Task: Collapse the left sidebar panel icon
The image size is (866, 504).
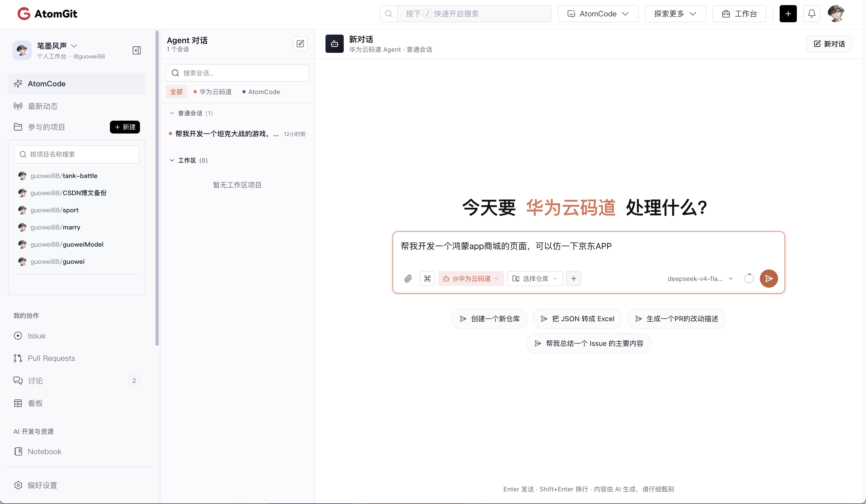Action: click(137, 50)
